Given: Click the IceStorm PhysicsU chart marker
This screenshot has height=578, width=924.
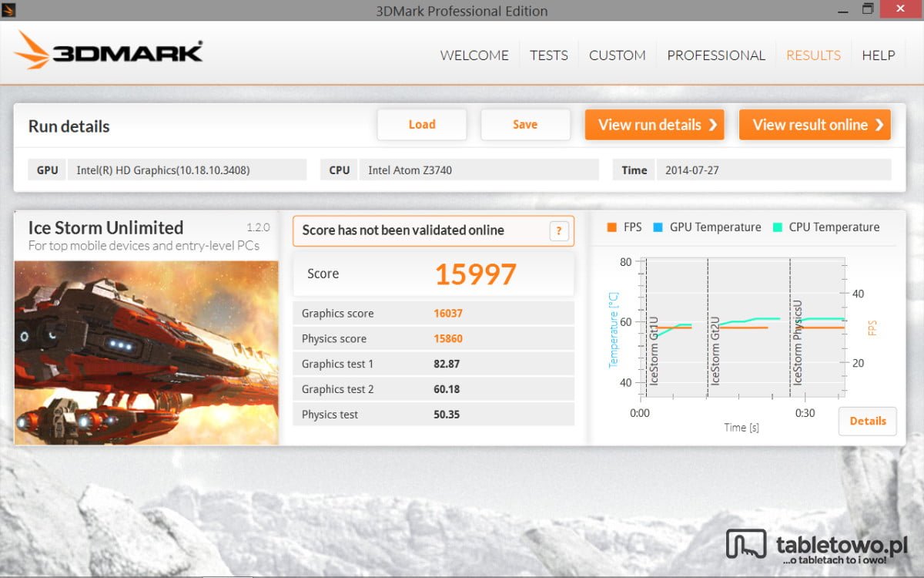Looking at the screenshot, I should (798, 343).
